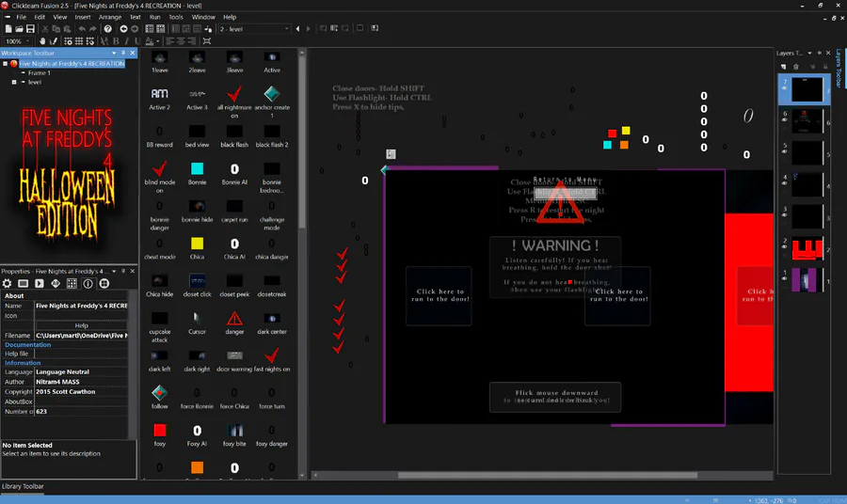The width and height of the screenshot is (847, 504).
Task: Click the center-in-frame icon
Action: (206, 41)
